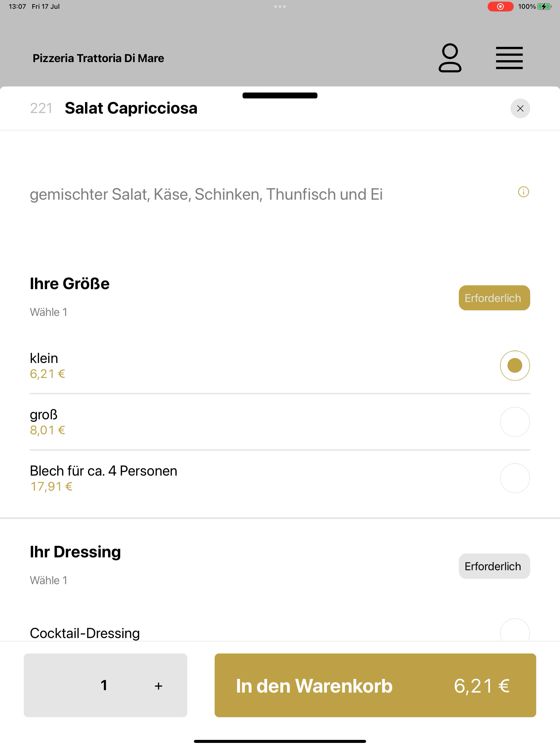Open the user account profile icon
The image size is (560, 747).
(450, 58)
